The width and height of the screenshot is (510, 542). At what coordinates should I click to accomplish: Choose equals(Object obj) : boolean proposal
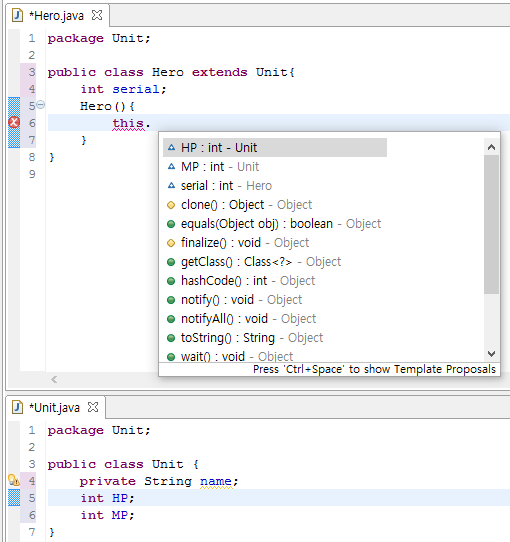[275, 224]
